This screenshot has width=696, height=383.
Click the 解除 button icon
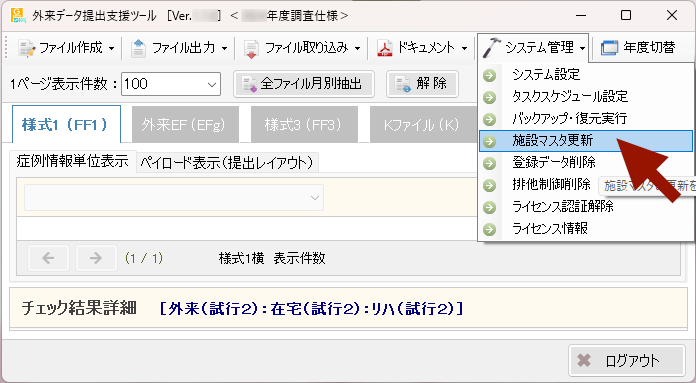point(403,84)
